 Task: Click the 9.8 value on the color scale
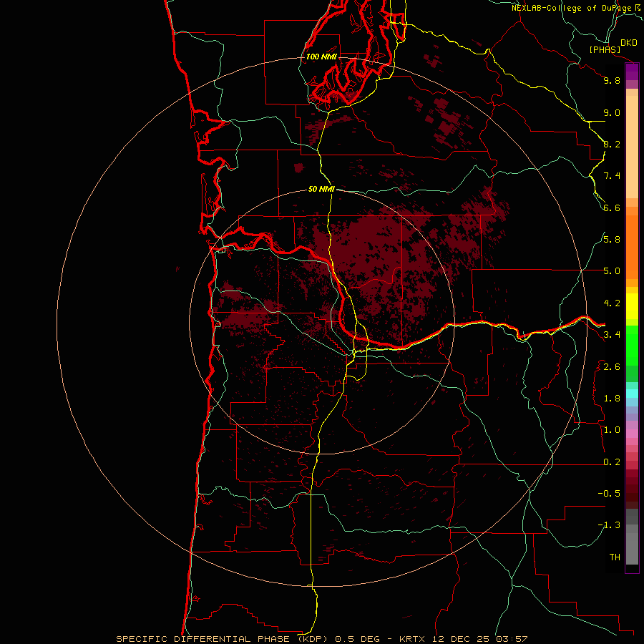point(612,80)
